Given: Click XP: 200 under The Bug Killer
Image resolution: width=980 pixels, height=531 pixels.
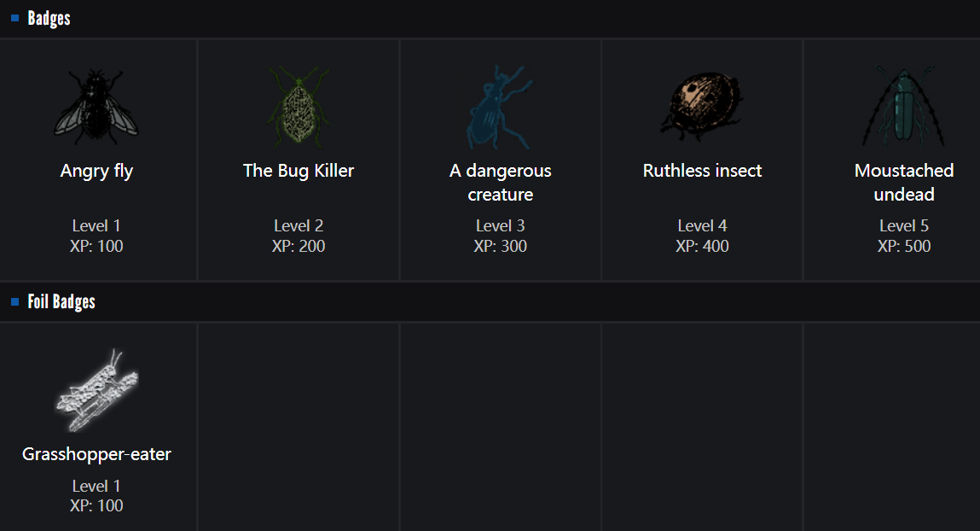Looking at the screenshot, I should (299, 246).
